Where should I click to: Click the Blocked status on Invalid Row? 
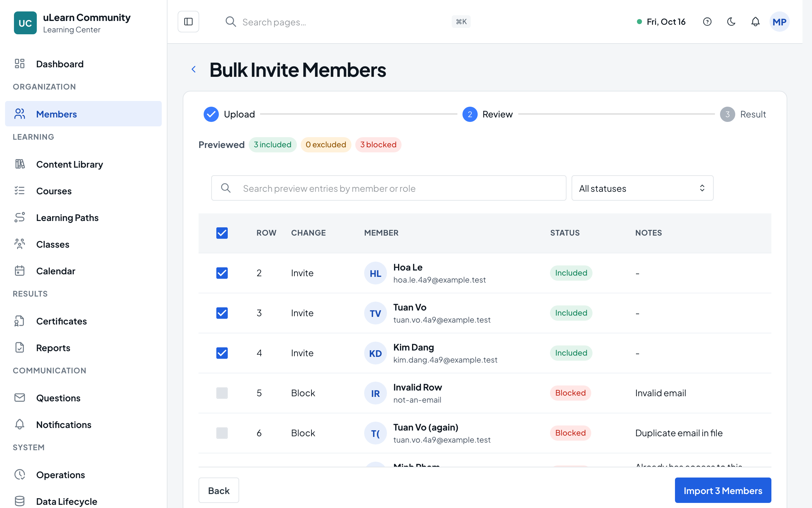tap(570, 393)
